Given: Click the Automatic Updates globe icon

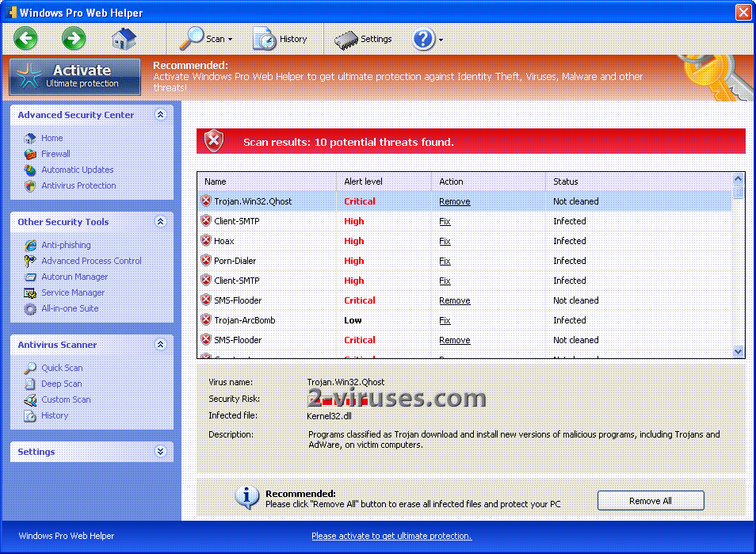Looking at the screenshot, I should (30, 170).
